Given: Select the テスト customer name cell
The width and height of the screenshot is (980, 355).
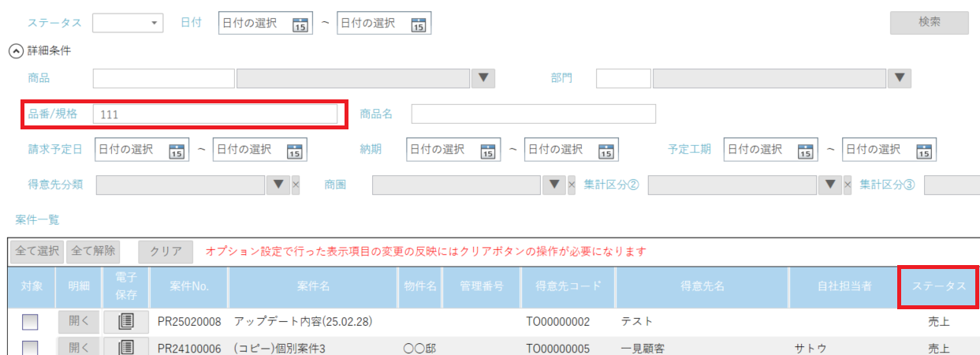Looking at the screenshot, I should [702, 322].
